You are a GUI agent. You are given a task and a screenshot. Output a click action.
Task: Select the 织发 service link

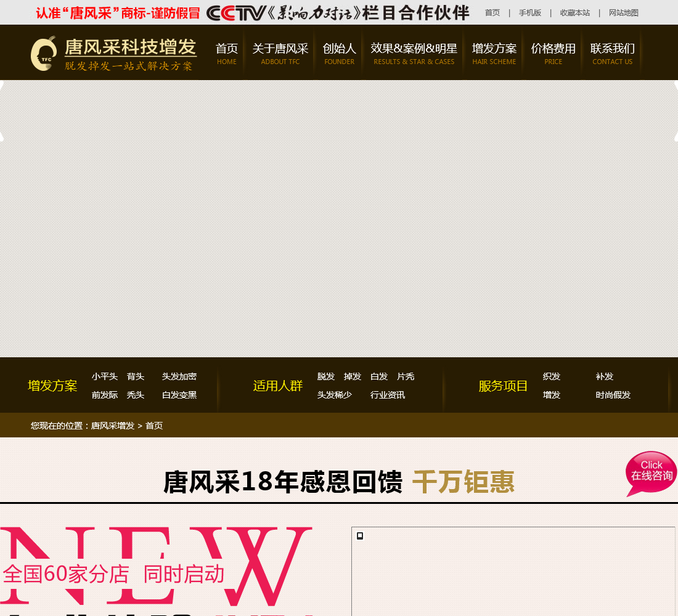coord(551,376)
